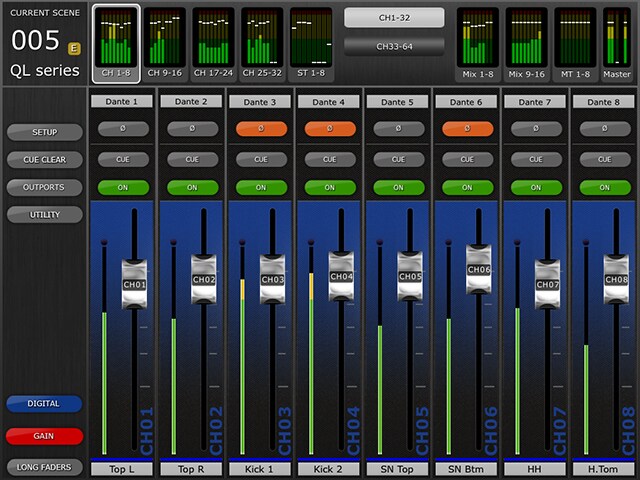Toggle phase on Dante 1 channel

[123, 129]
